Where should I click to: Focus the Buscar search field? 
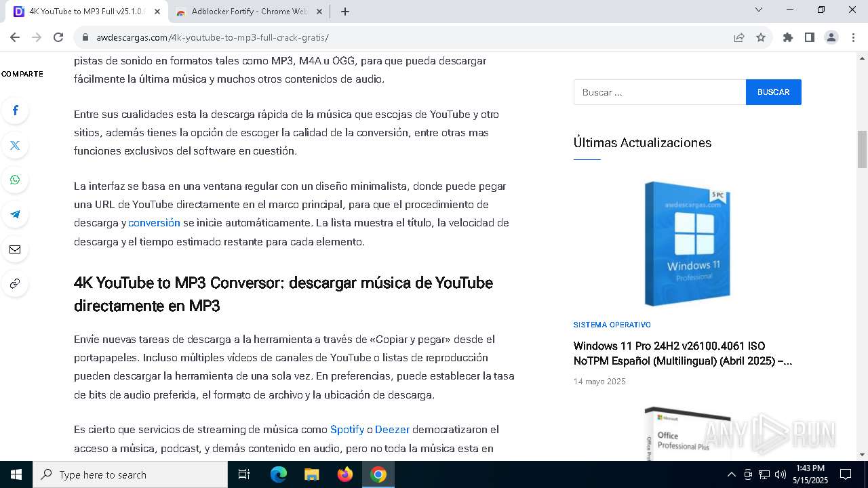[660, 92]
